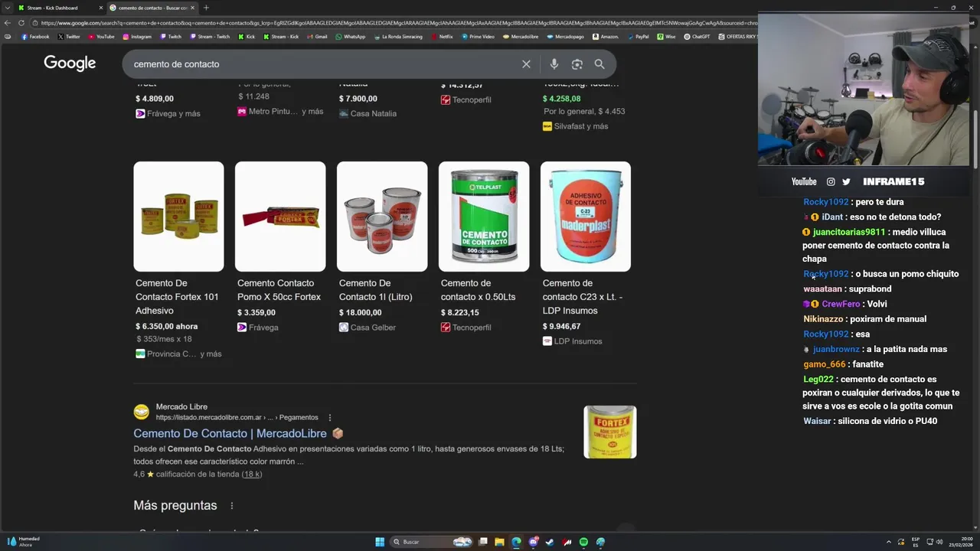Image resolution: width=980 pixels, height=551 pixels.
Task: Open Spotify from taskbar
Action: [x=583, y=542]
